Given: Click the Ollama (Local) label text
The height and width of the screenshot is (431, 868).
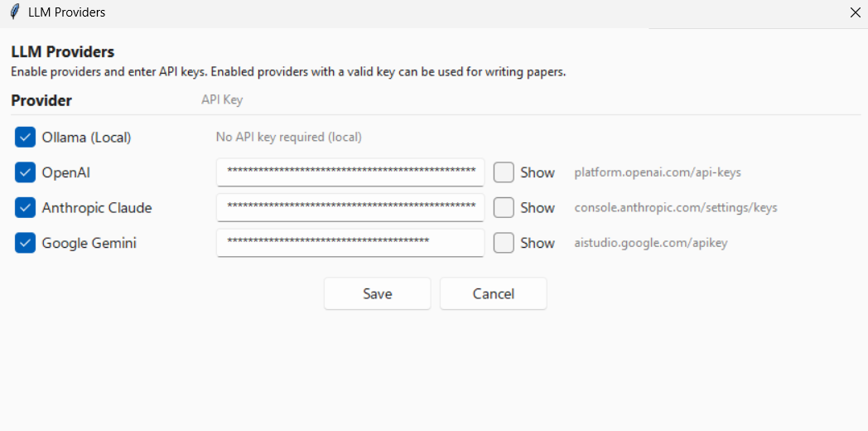Looking at the screenshot, I should (86, 138).
